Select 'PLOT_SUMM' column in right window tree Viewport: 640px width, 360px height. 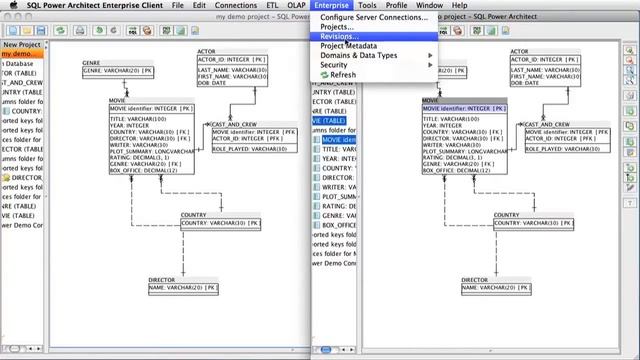click(x=335, y=196)
